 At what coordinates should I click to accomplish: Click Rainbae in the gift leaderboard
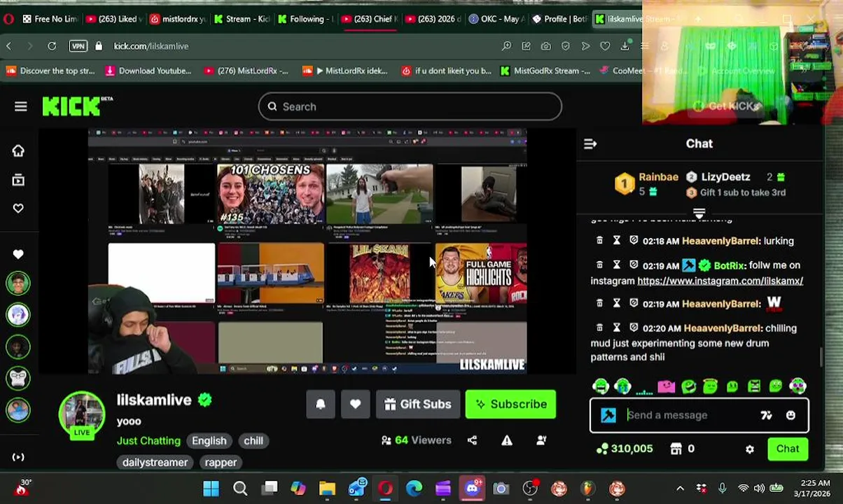(x=658, y=177)
